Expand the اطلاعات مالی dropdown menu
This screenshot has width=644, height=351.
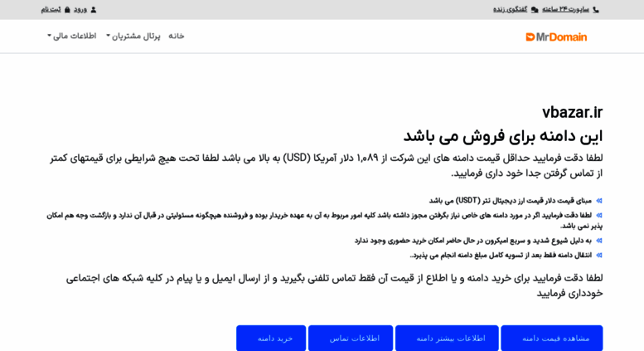click(x=72, y=37)
